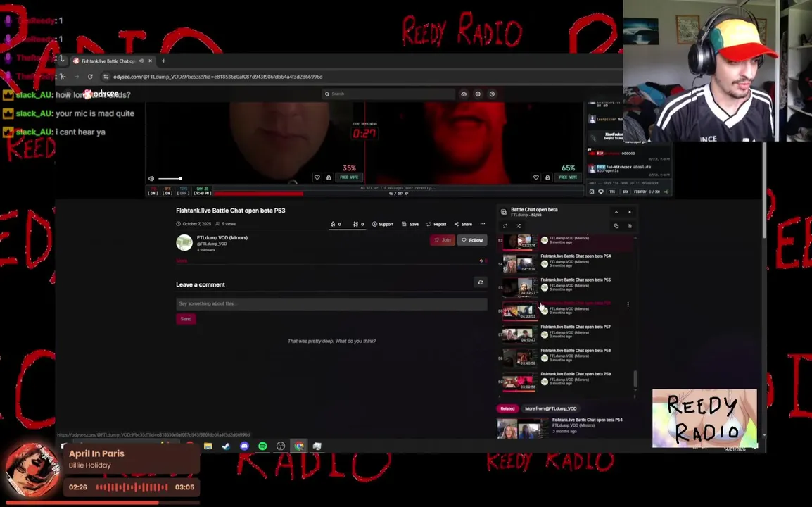812x507 pixels.
Task: Click the playlist copy icon
Action: [x=616, y=226]
